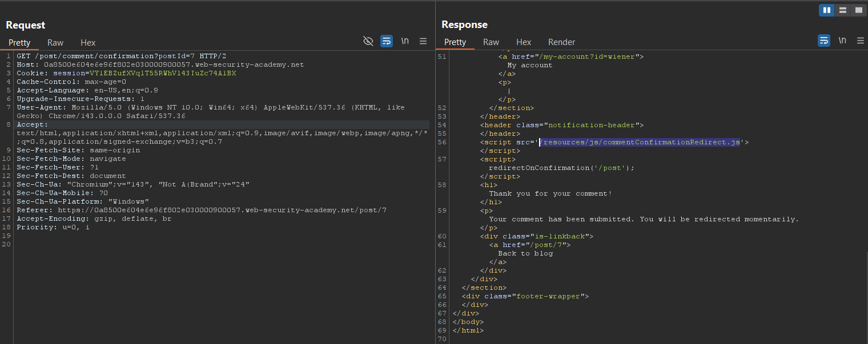Click the Sec-Fetch-Mode: navigate line
The width and height of the screenshot is (868, 344).
tap(71, 159)
